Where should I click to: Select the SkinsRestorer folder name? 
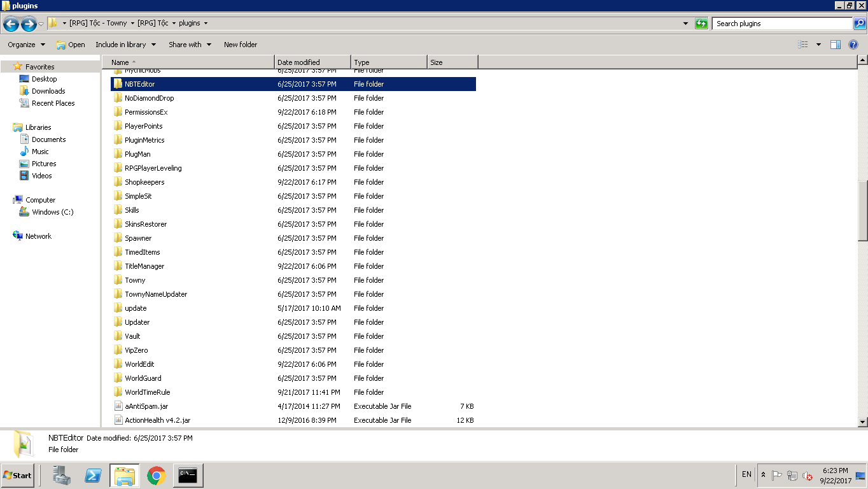146,224
